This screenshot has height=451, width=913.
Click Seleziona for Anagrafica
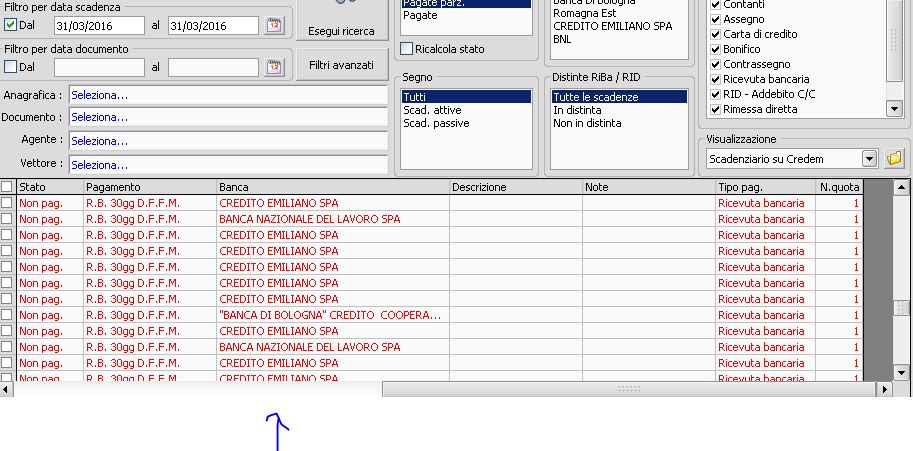(228, 95)
